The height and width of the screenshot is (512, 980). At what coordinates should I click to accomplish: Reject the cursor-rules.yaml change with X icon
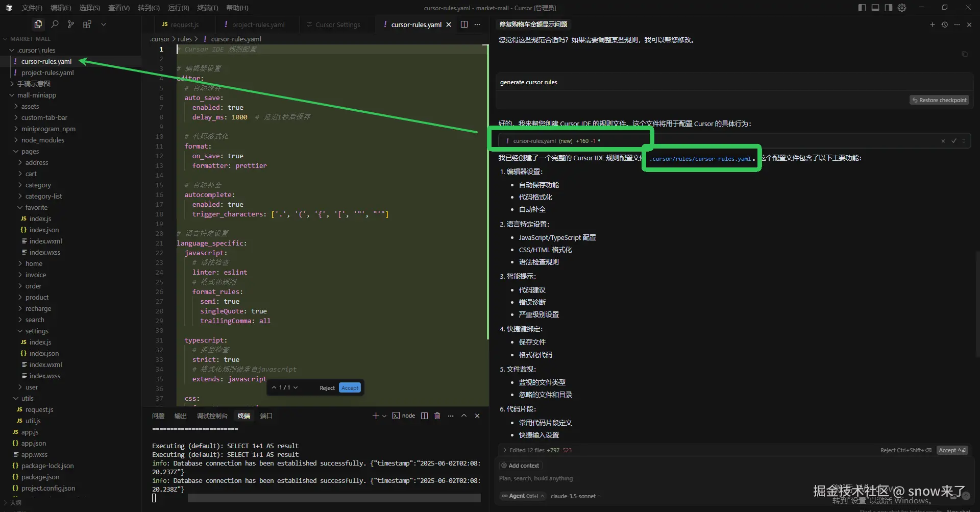point(943,141)
